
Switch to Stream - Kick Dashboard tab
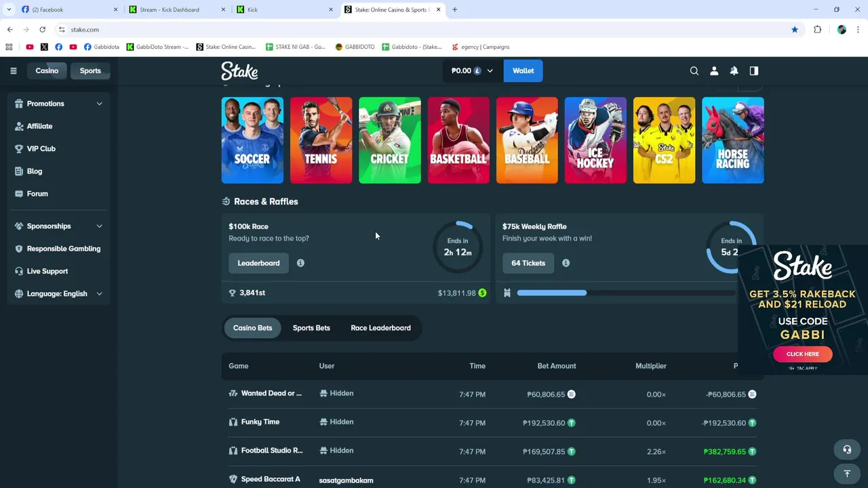point(176,9)
